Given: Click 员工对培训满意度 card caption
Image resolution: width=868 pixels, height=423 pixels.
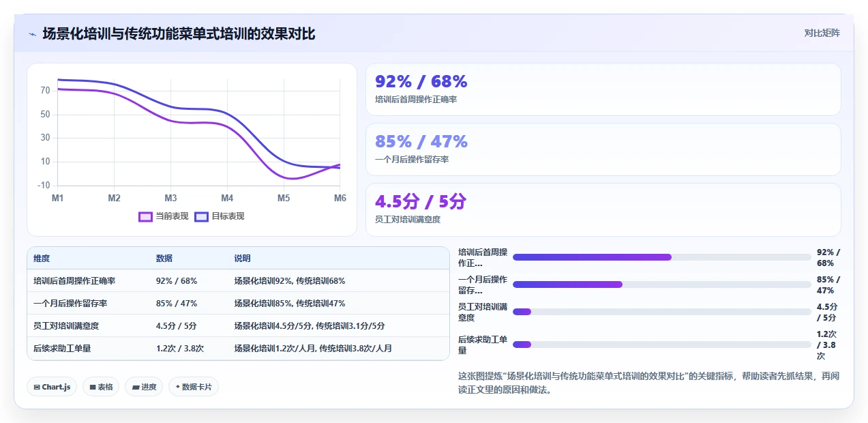Looking at the screenshot, I should pyautogui.click(x=408, y=220).
